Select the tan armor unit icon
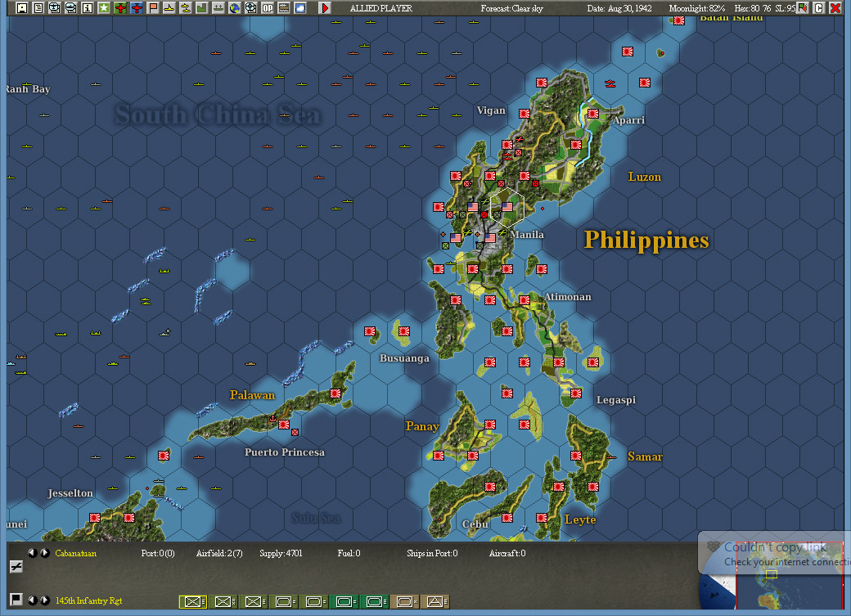Image resolution: width=851 pixels, height=616 pixels. pyautogui.click(x=406, y=601)
